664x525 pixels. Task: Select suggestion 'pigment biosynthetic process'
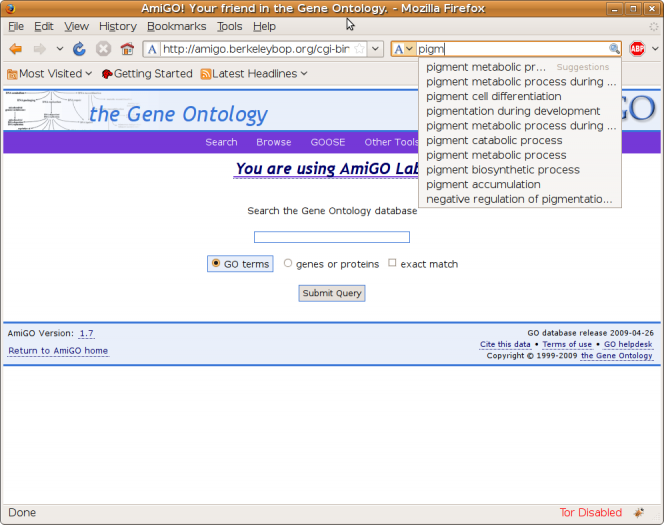pyautogui.click(x=520, y=170)
